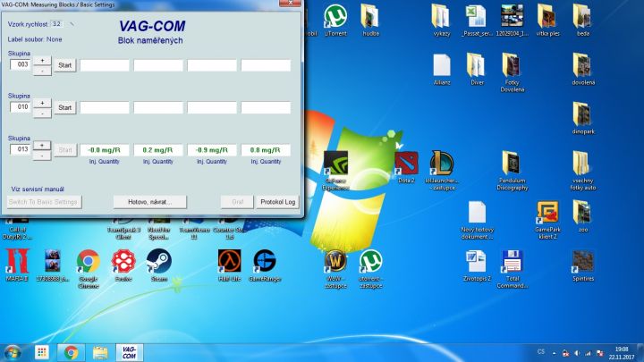Launch GeForce Experience shortcut
The image size is (644, 362).
pos(335,171)
